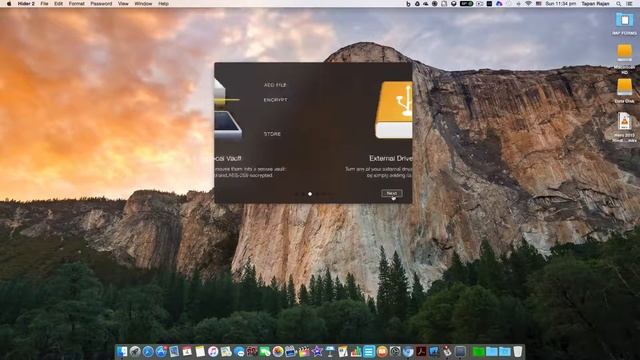Screen dimensions: 640x360
Task: Open the green folder in the Dock
Action: point(478,351)
